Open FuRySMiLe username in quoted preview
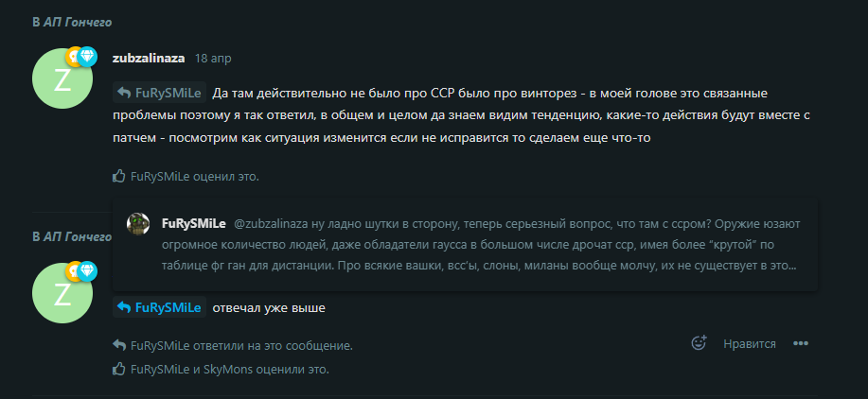Screen dimensions: 868x399 (194, 224)
